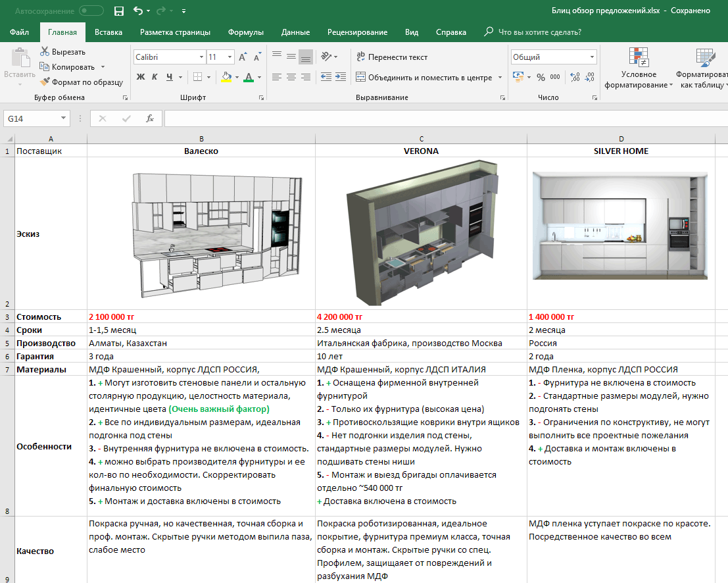Image resolution: width=728 pixels, height=583 pixels.
Task: Increase decimal places icon
Action: click(x=575, y=77)
